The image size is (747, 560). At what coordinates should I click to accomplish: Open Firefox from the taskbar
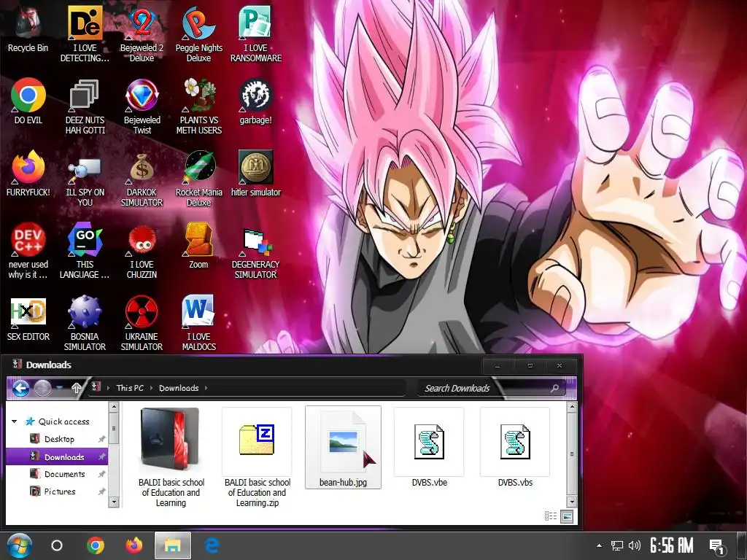click(134, 545)
